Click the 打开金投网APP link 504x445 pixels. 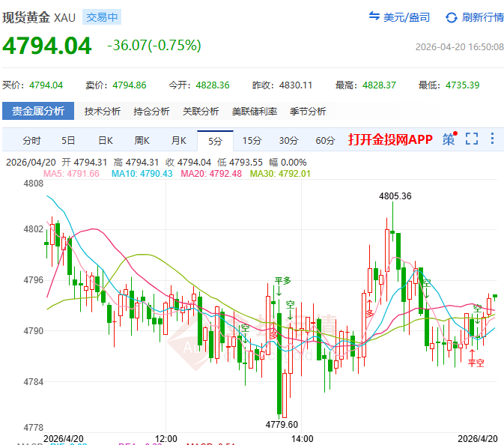pos(390,139)
